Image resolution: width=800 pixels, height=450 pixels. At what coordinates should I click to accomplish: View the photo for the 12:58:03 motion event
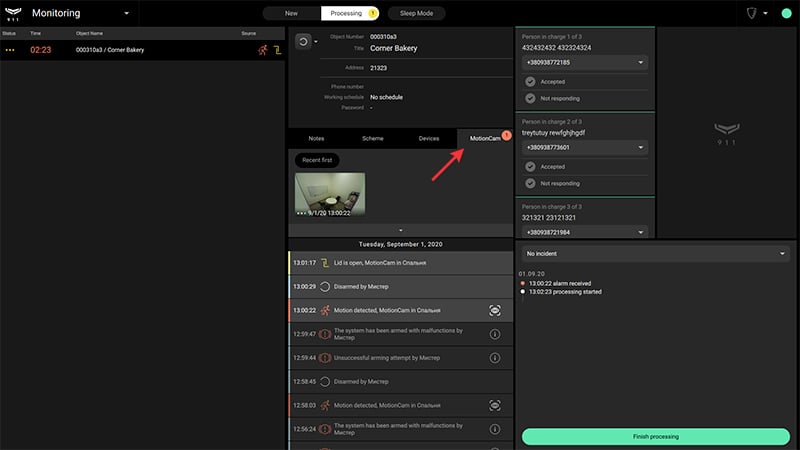click(494, 405)
